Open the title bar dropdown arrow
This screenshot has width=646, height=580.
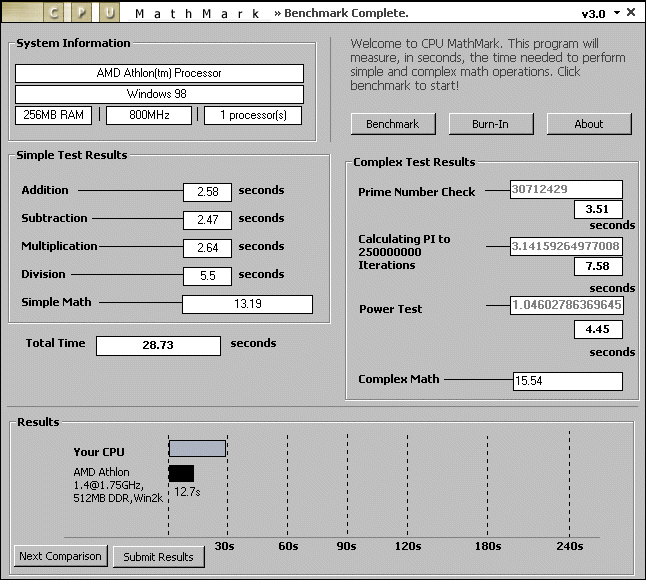tap(617, 13)
